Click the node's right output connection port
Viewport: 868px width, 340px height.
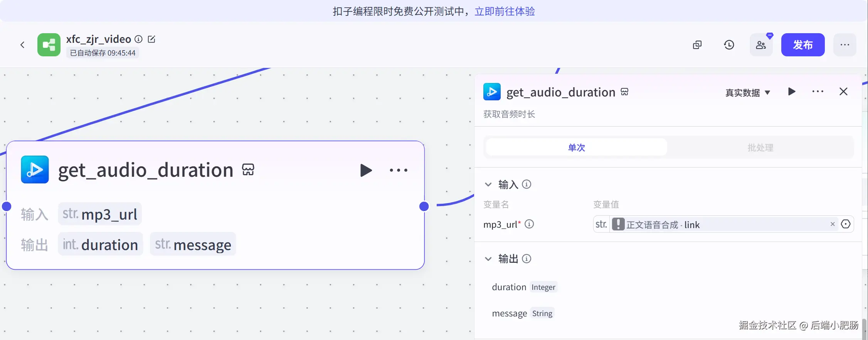pyautogui.click(x=424, y=206)
